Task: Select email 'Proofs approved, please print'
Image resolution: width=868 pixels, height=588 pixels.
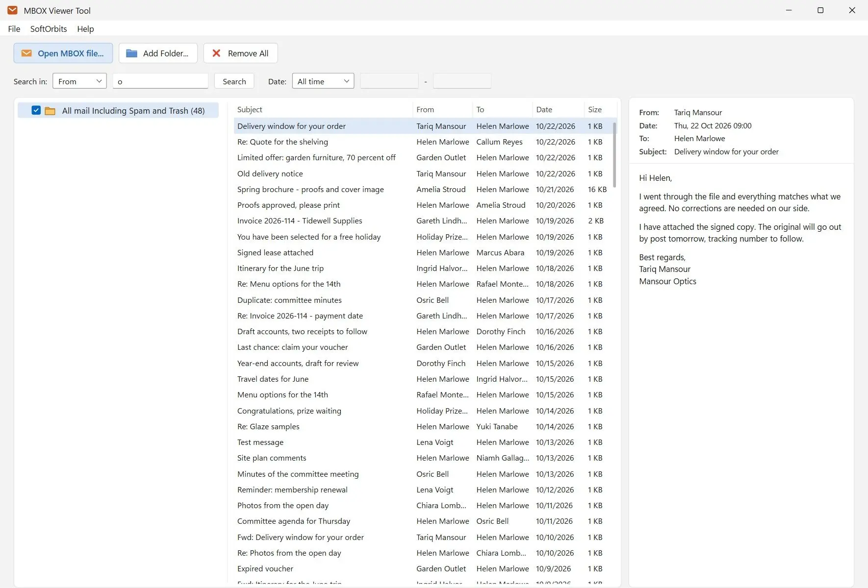Action: [x=423, y=205]
